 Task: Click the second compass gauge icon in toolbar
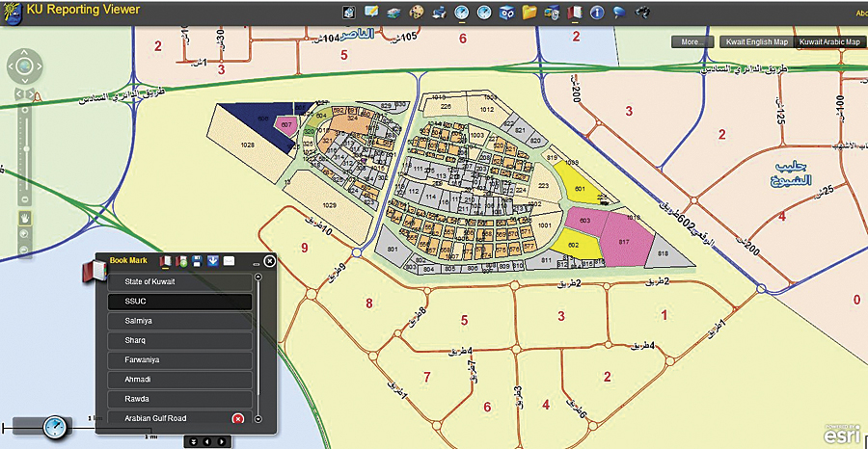tap(484, 13)
